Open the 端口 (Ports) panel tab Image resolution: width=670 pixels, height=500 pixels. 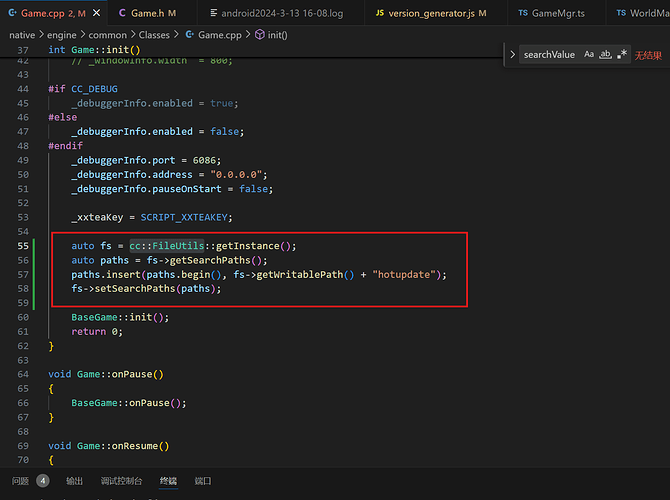click(x=203, y=481)
